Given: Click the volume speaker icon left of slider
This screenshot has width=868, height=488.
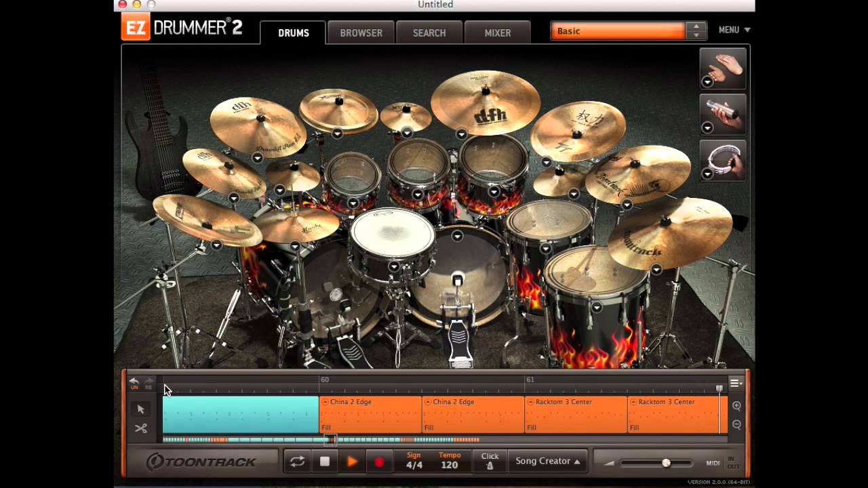Looking at the screenshot, I should [x=609, y=463].
